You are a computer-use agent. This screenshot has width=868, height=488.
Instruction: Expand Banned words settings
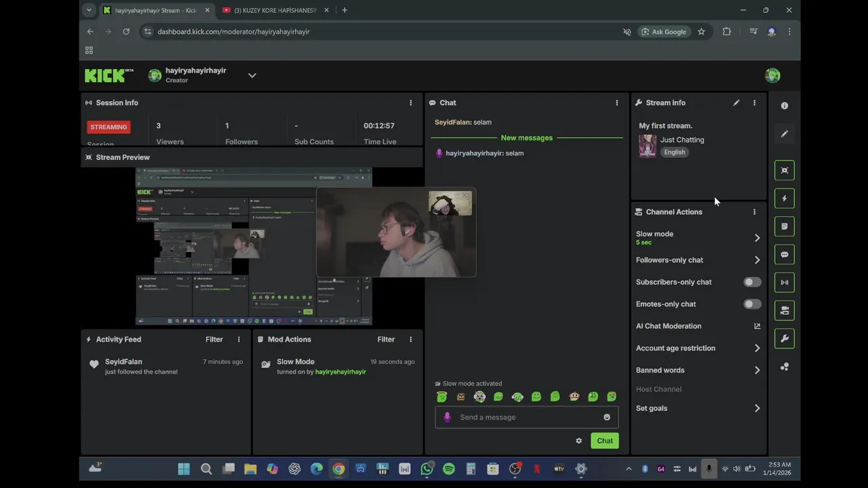(757, 370)
